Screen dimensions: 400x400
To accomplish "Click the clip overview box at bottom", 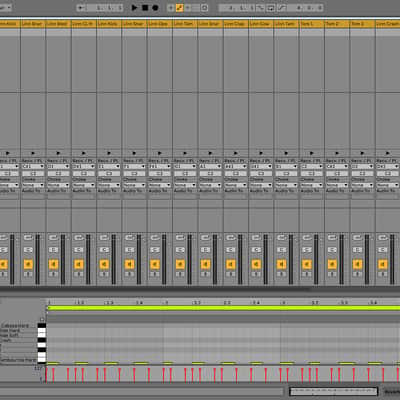I will point(334,391).
